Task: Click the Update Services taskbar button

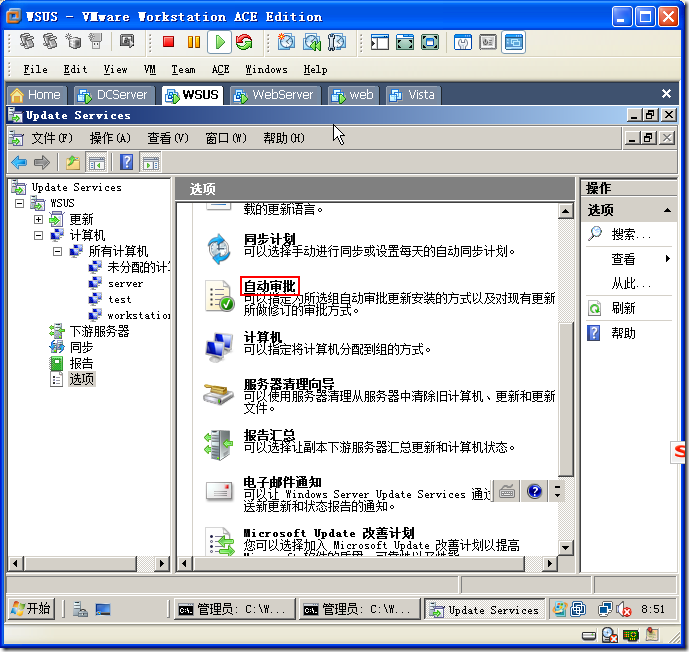Action: pyautogui.click(x=484, y=610)
